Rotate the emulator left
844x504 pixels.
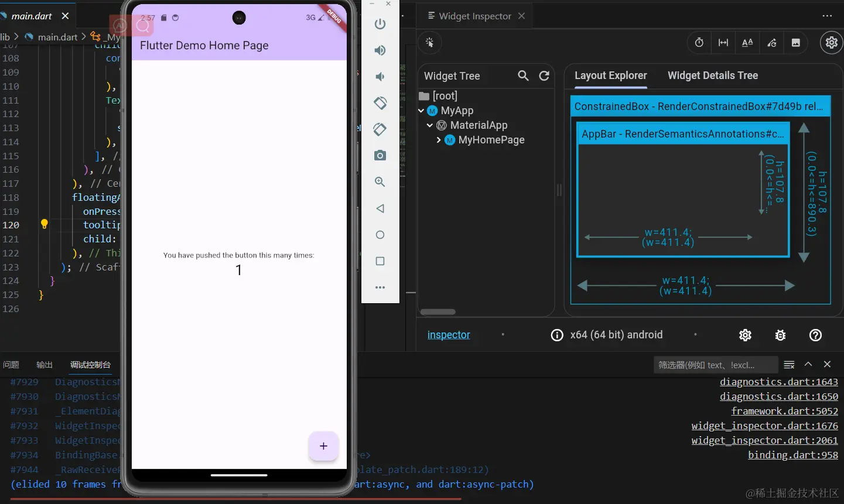point(380,103)
